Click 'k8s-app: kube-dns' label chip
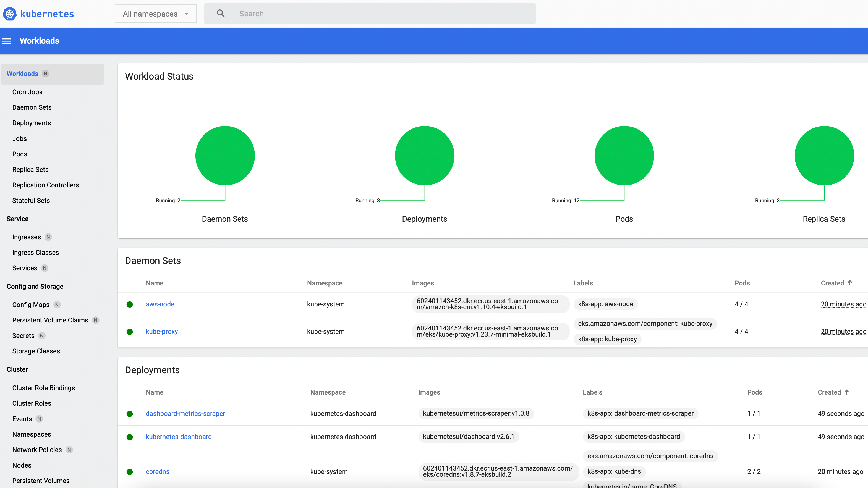Viewport: 868px width, 488px height. (x=614, y=471)
